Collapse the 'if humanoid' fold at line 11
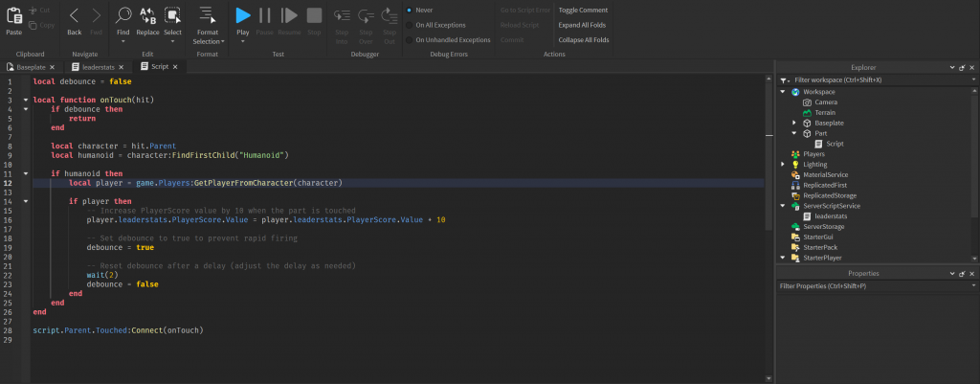 point(26,174)
